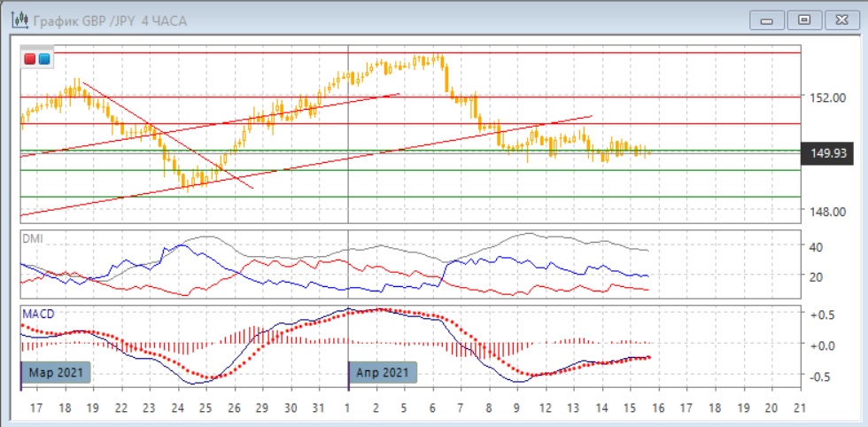Click the current price tag 149.93
The width and height of the screenshot is (868, 427).
tap(831, 154)
